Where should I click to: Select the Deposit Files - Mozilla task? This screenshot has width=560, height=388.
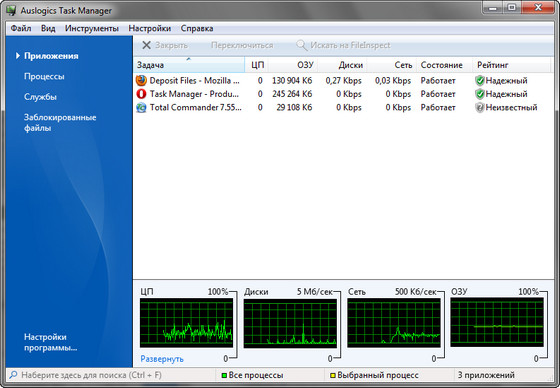point(194,80)
